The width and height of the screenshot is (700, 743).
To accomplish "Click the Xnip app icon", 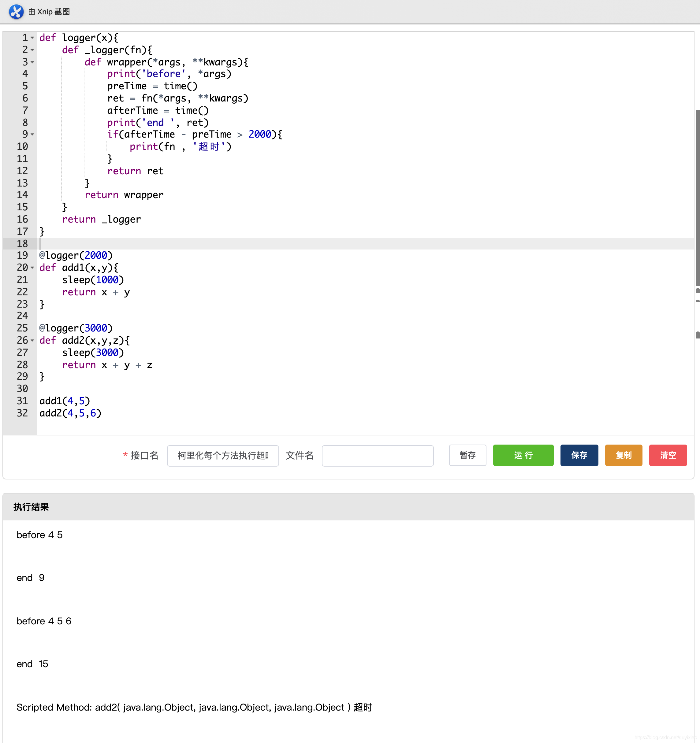I will [16, 12].
